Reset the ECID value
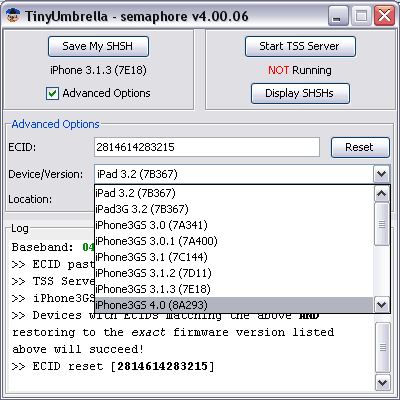 tap(360, 147)
